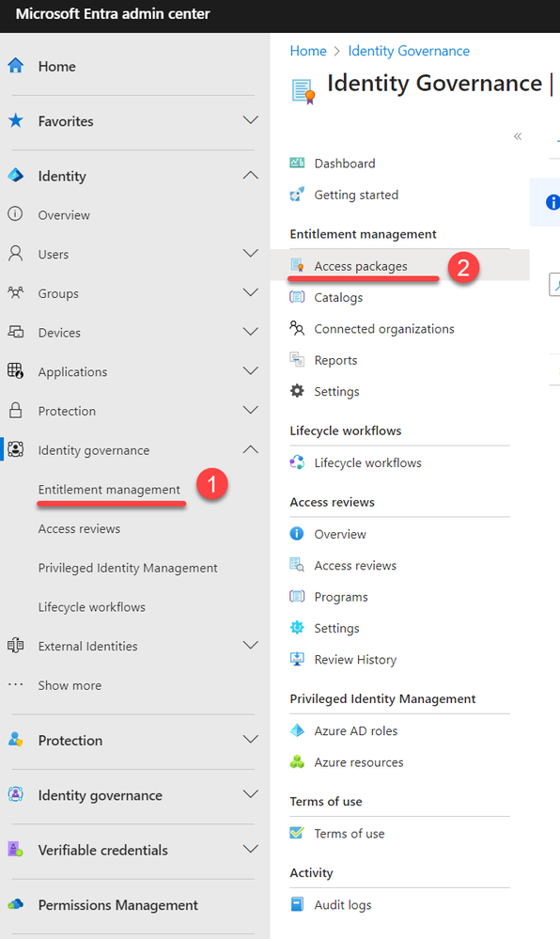Open Lifecycle workflows in left sidebar
Image resolution: width=560 pixels, height=939 pixels.
coord(92,607)
